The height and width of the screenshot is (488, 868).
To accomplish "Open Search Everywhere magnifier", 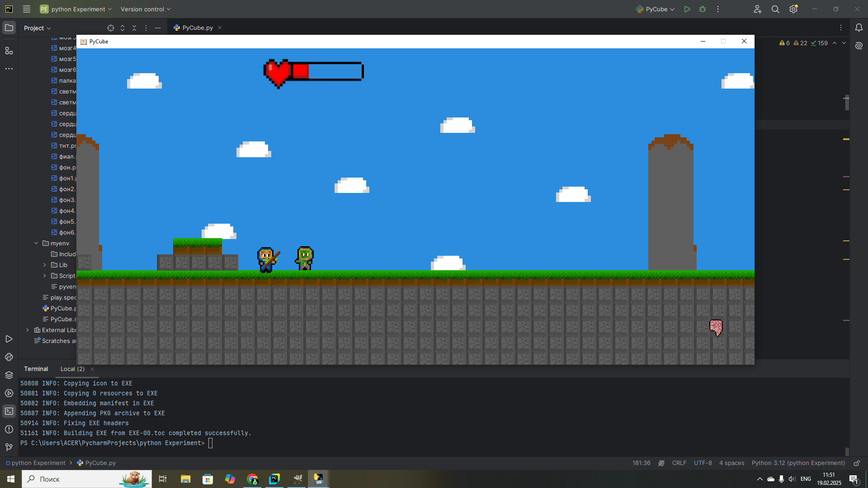I will pyautogui.click(x=775, y=9).
